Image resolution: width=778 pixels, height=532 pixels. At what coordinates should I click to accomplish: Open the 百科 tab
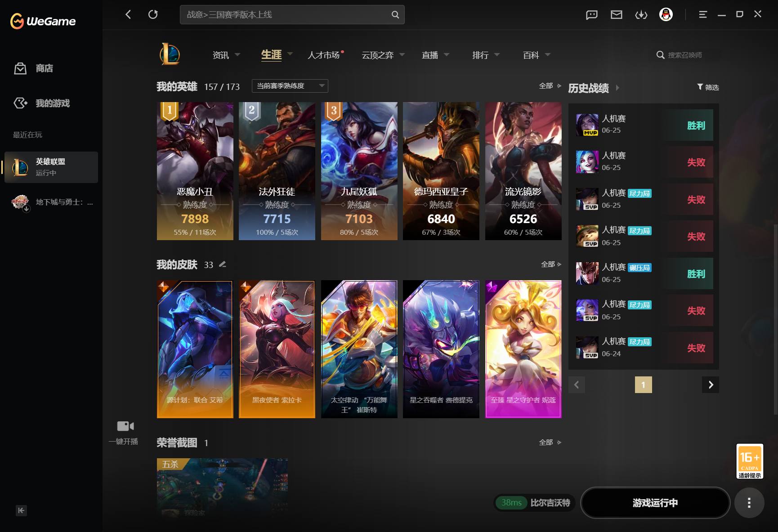(x=531, y=55)
